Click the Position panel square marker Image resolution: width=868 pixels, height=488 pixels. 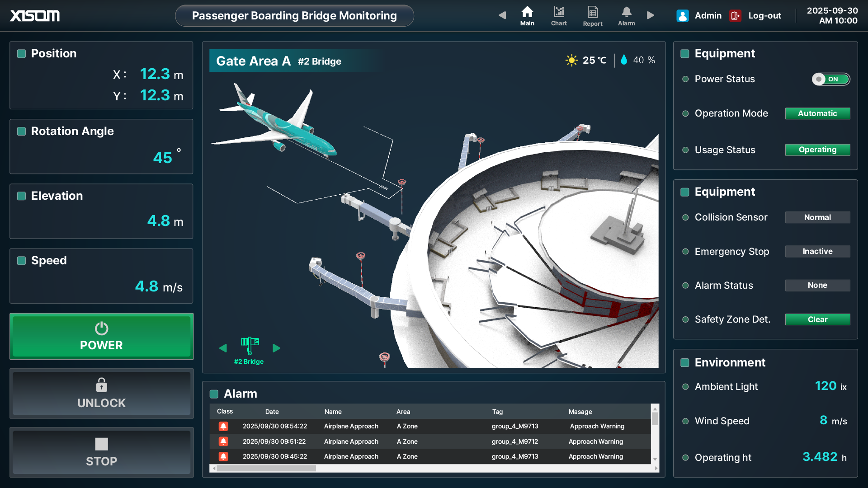(21, 54)
